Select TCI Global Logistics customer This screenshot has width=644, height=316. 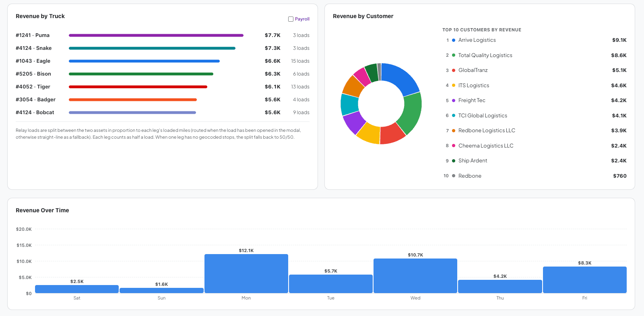point(483,116)
